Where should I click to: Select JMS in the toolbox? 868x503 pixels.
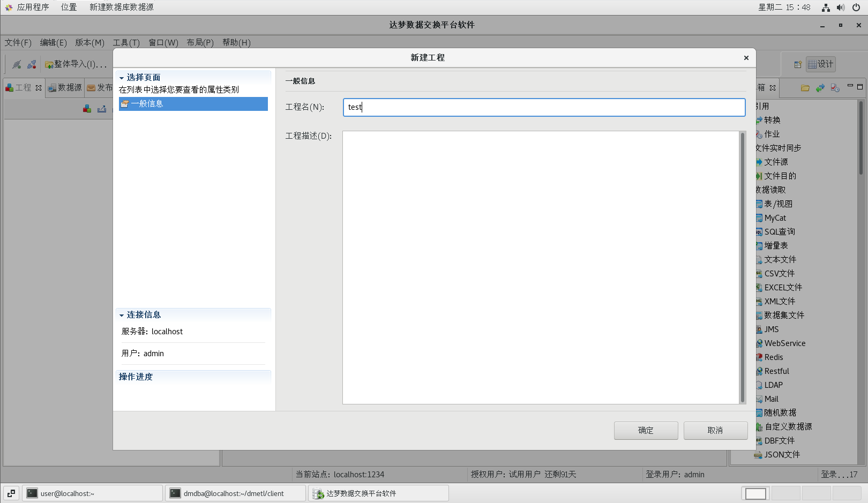(771, 329)
